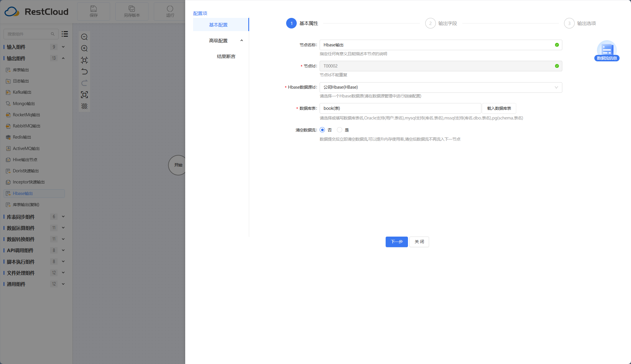Screen dimensions: 631x364
Task: Click the 配置项 heading link
Action: 200,13
